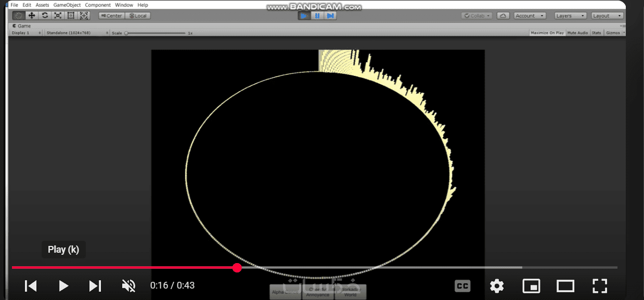The width and height of the screenshot is (644, 300).
Task: Switch to miniplayer mode
Action: click(531, 285)
